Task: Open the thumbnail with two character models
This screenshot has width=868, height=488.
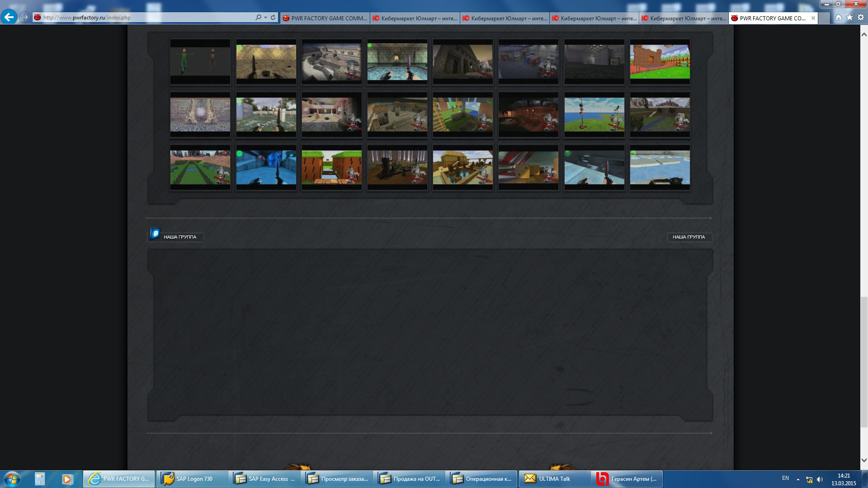Action: click(200, 62)
